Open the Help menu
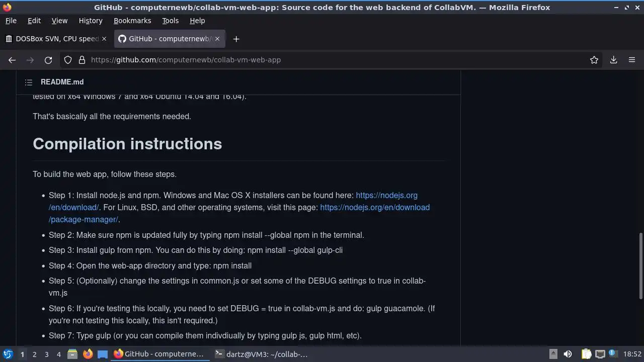 click(x=197, y=21)
